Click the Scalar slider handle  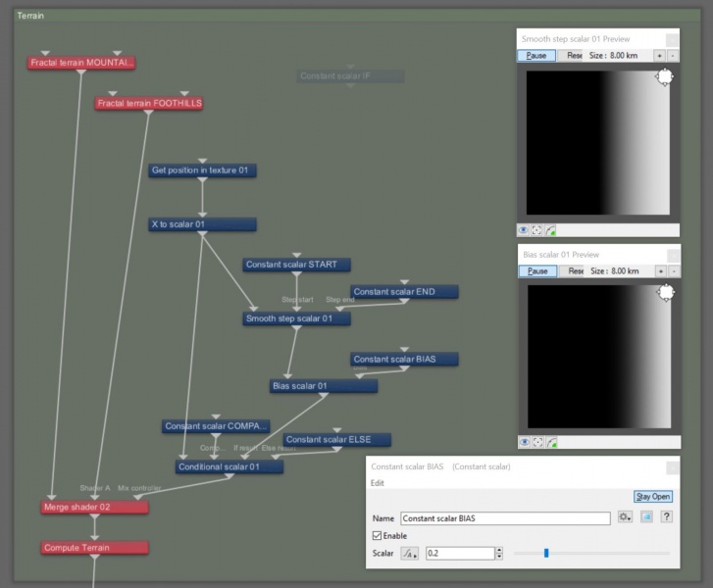click(x=546, y=553)
